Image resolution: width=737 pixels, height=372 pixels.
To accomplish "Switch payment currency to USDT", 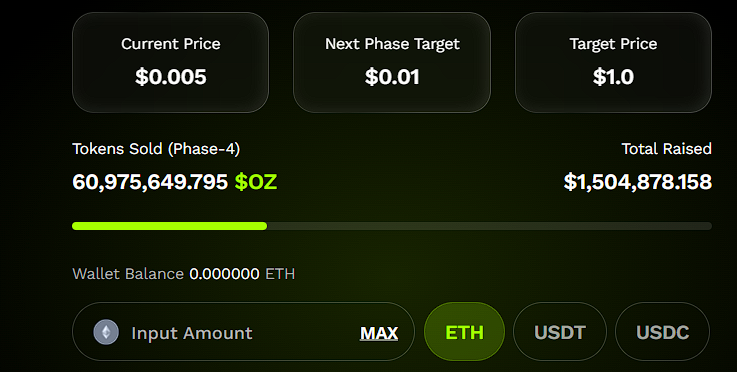I will (560, 332).
